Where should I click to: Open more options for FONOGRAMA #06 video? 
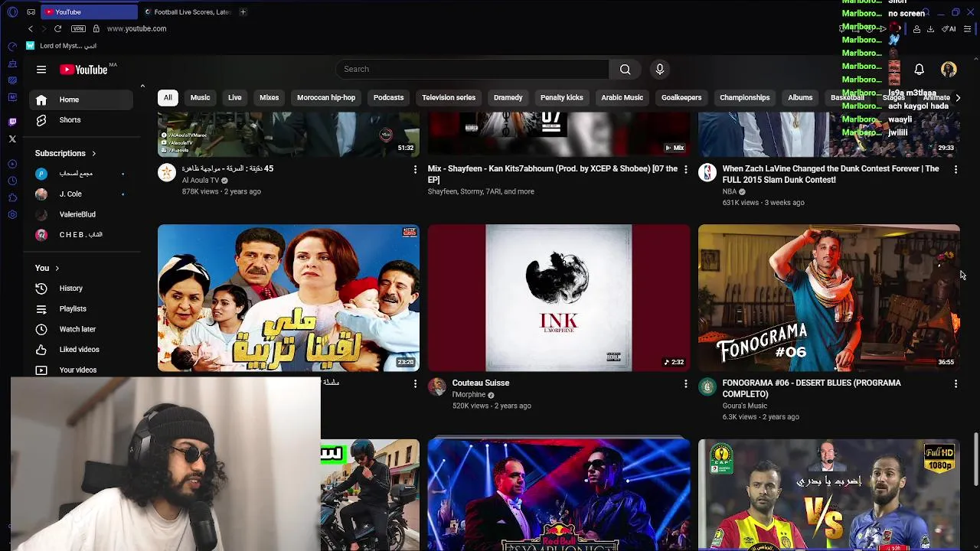click(955, 383)
